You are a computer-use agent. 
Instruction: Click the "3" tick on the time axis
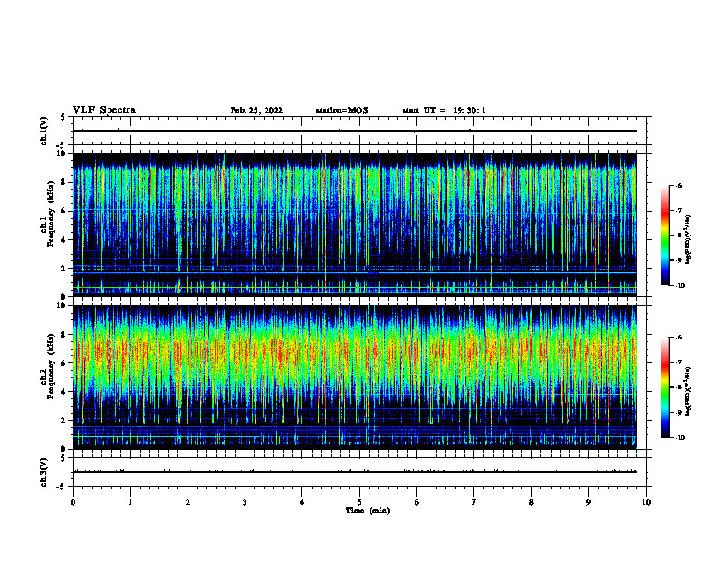point(245,502)
